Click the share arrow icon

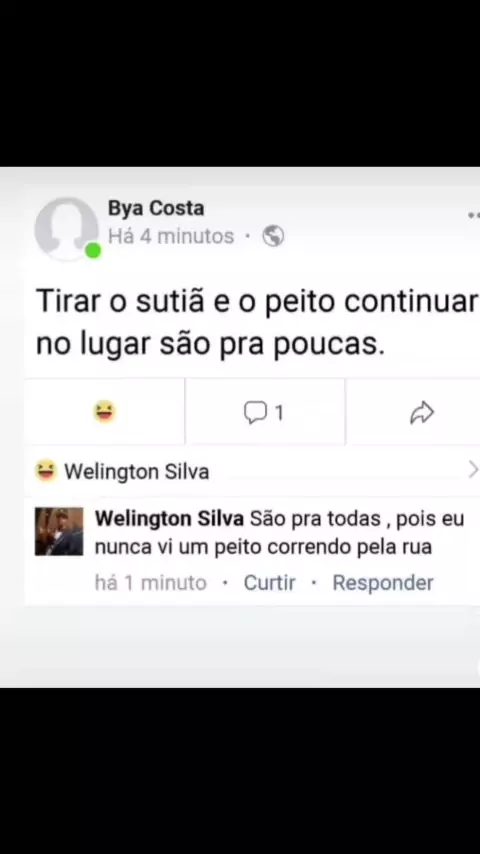click(422, 413)
